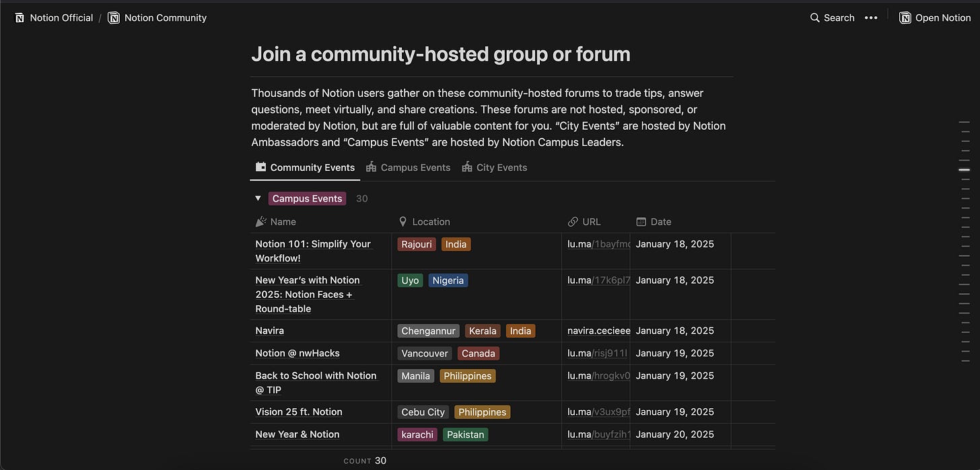This screenshot has height=470, width=980.
Task: Click the Name column party icon
Action: tap(261, 221)
